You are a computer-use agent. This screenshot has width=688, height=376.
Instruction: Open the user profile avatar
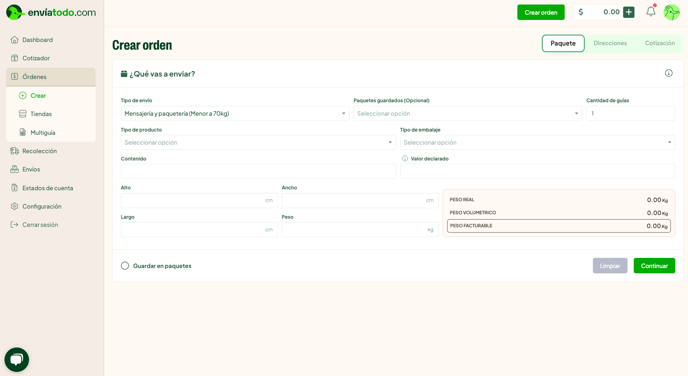point(671,12)
